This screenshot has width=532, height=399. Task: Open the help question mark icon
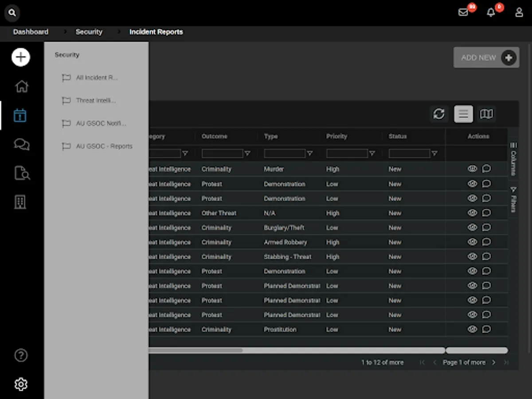[x=21, y=355]
